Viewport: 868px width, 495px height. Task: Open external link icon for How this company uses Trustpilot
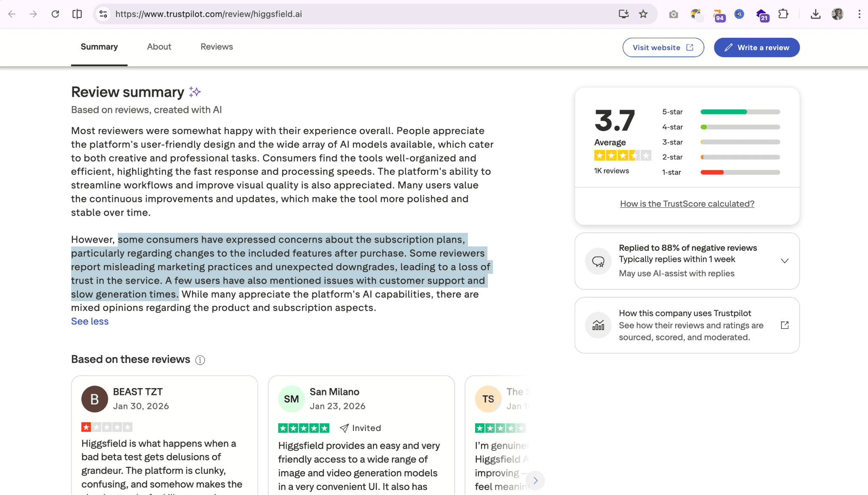(x=785, y=325)
